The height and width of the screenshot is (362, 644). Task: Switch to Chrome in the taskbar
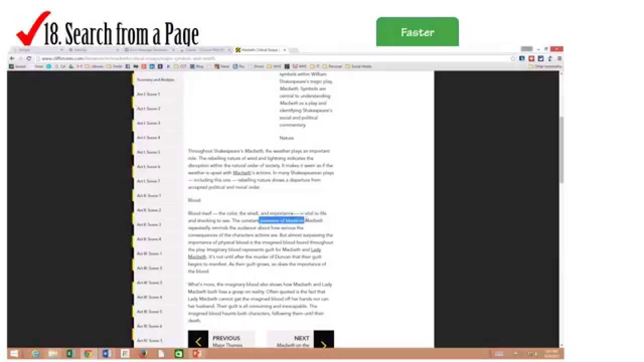tap(88, 353)
